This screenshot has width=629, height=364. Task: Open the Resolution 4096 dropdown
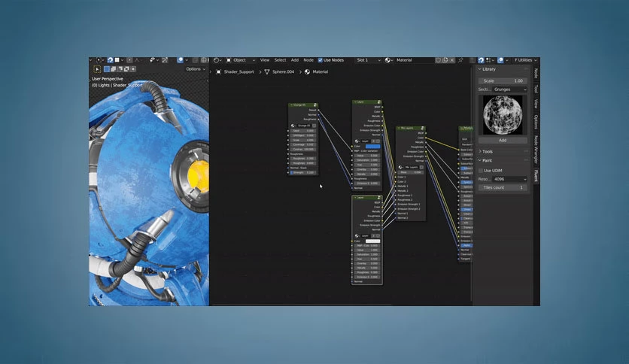[509, 179]
